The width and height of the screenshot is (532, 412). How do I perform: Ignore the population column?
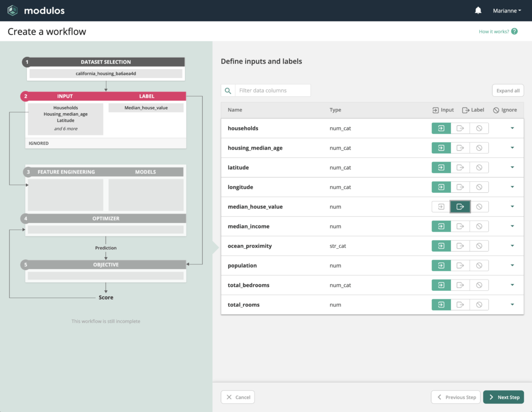[479, 265]
